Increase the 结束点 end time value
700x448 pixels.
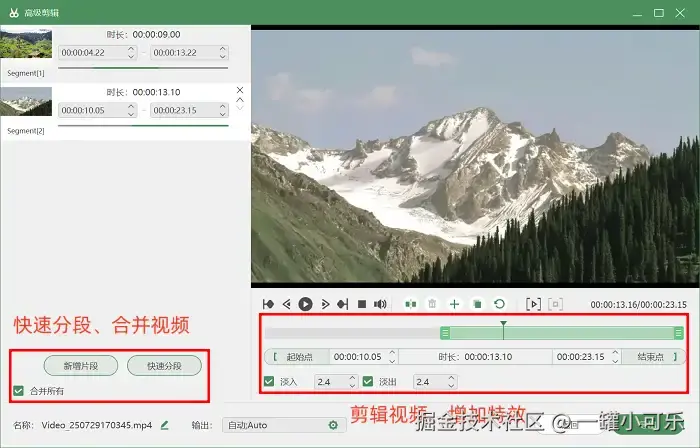pos(615,353)
